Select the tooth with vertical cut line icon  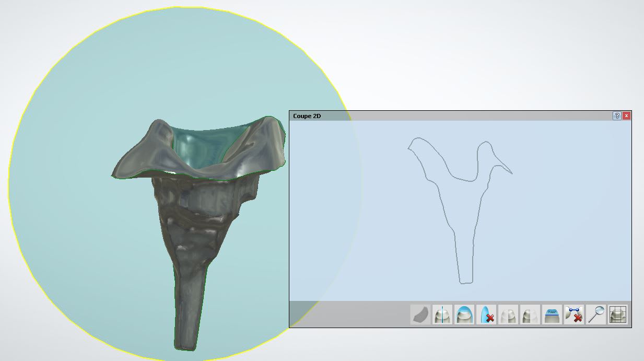[442, 315]
